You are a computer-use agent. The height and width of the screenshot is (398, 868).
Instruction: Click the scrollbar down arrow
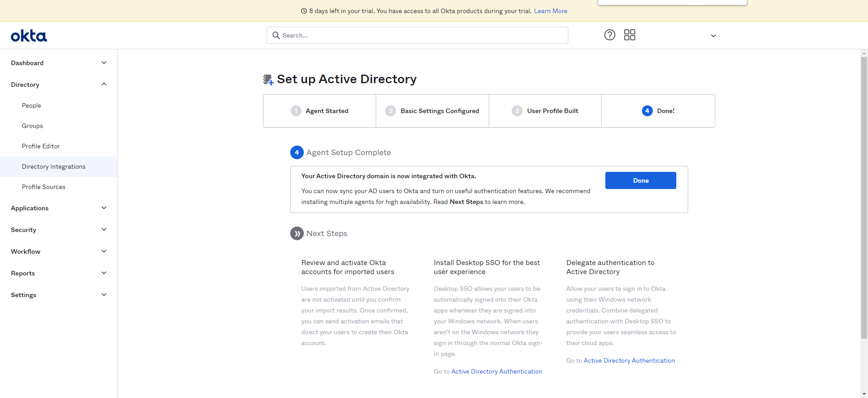coord(864,394)
